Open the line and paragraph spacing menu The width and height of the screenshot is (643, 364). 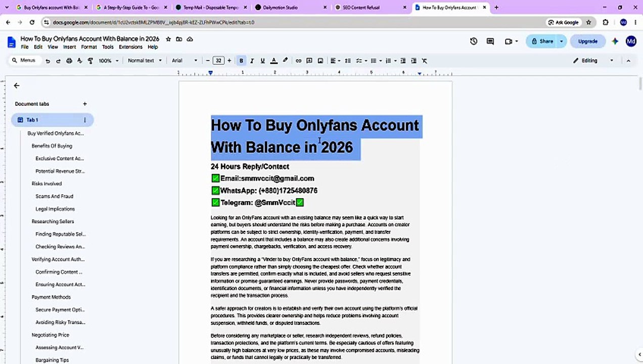(x=348, y=61)
